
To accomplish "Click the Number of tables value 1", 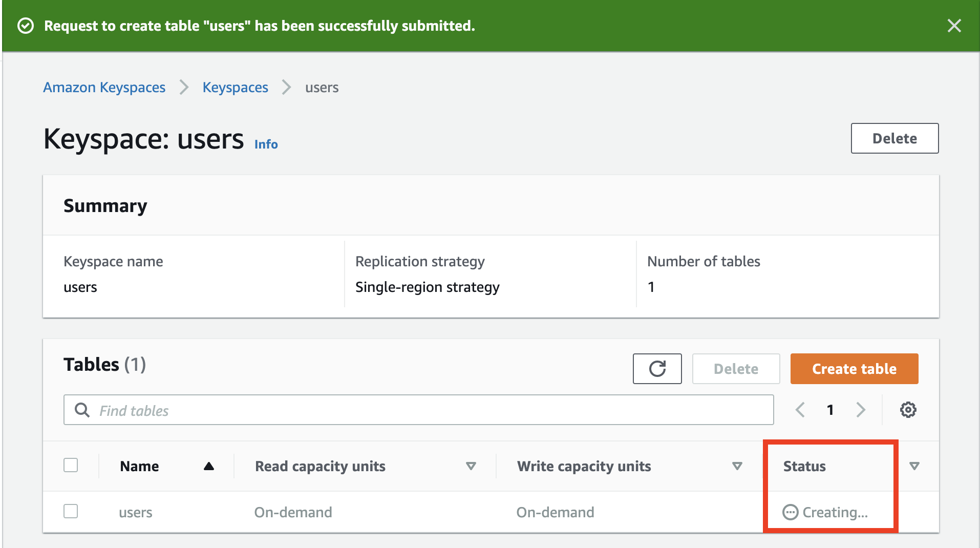I will click(651, 287).
